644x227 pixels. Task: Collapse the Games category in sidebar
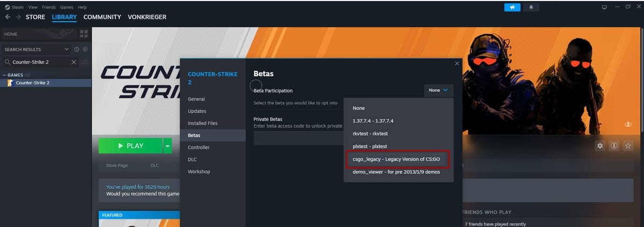coord(5,75)
